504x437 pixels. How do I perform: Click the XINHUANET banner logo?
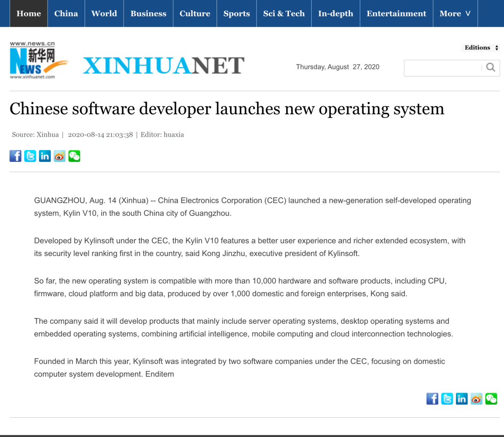pos(164,66)
